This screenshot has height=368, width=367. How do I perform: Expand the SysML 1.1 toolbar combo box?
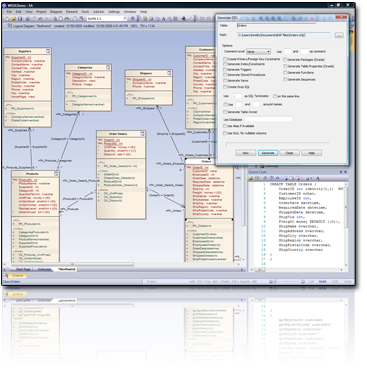[x=107, y=19]
